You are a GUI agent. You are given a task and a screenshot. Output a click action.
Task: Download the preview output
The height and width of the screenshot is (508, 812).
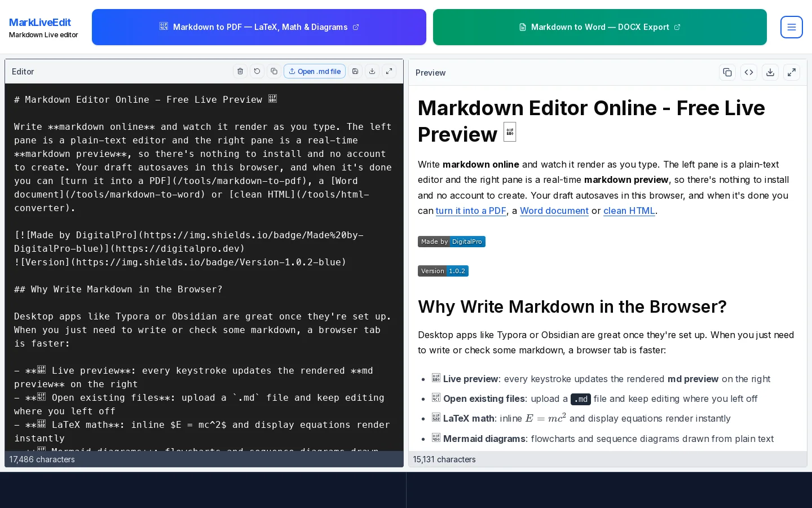click(770, 72)
